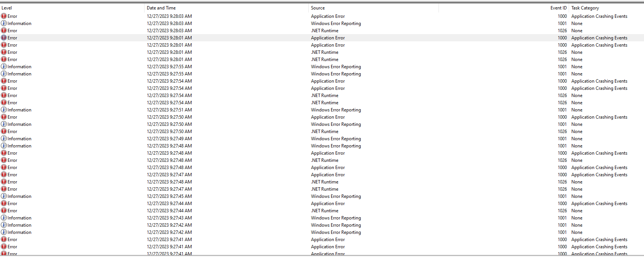
Task: Sort events by the Level column header
Action: [72, 8]
